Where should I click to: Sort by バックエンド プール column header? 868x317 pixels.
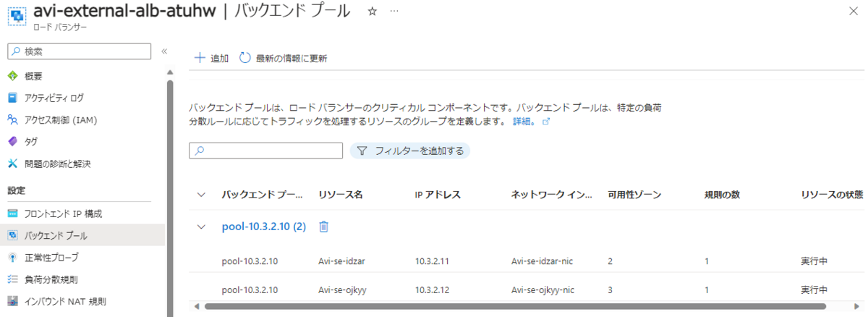[263, 195]
